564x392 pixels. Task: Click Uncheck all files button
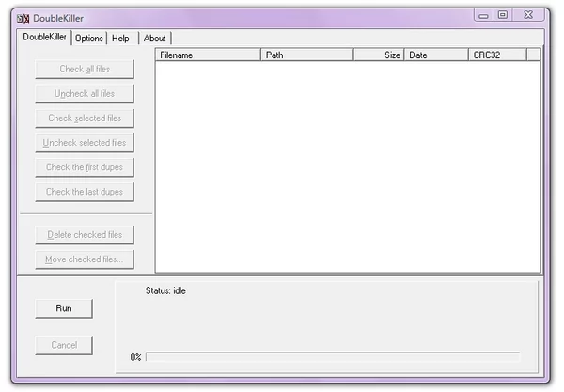coord(85,93)
